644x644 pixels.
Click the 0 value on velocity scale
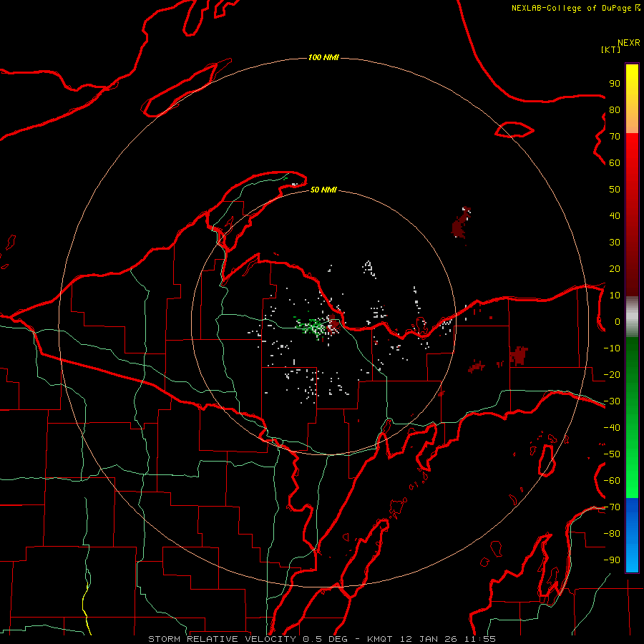click(618, 321)
